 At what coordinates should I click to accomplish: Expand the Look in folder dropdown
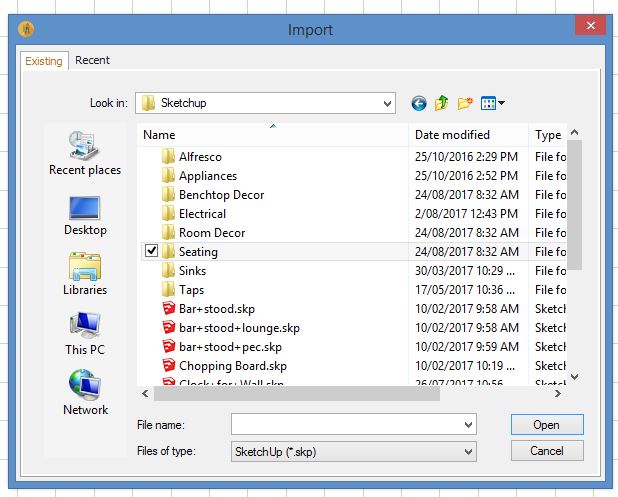(387, 103)
